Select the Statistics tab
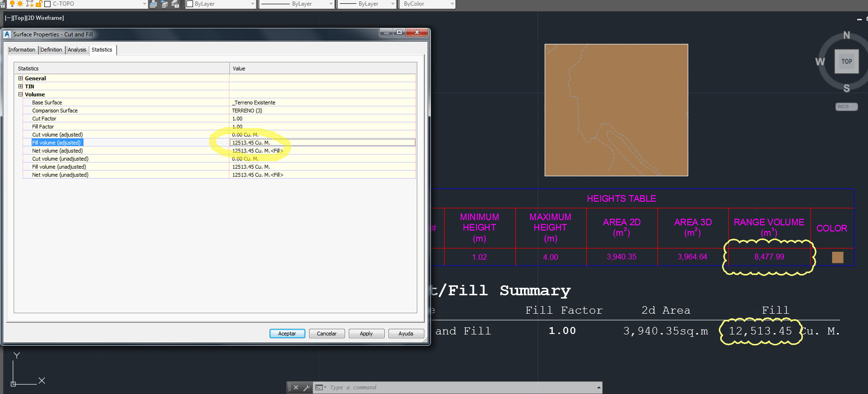 click(102, 50)
